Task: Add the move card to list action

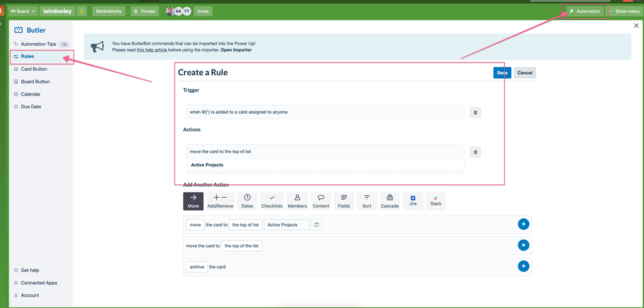Action: [523, 224]
